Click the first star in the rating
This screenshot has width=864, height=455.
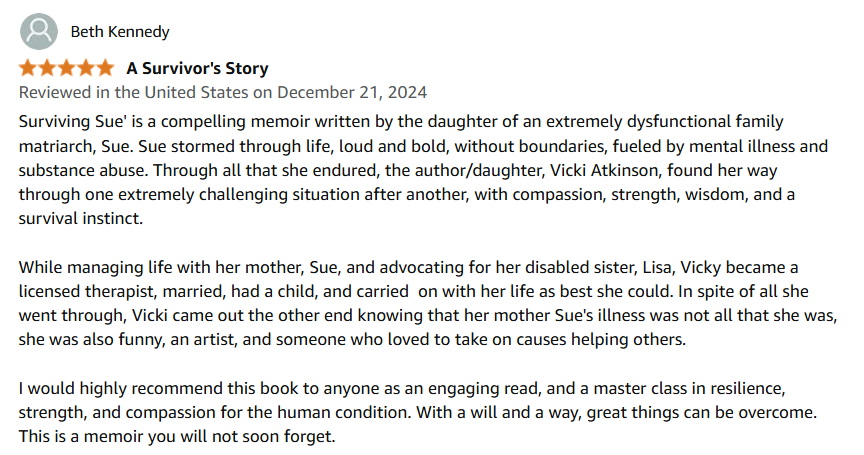click(x=27, y=69)
